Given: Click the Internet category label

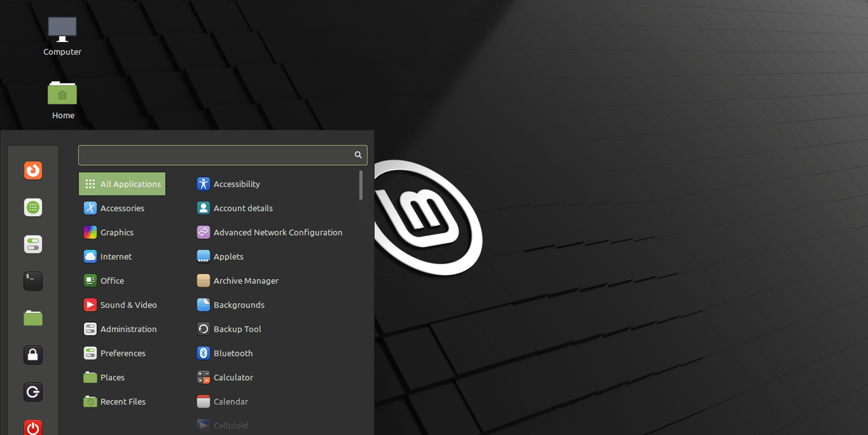Looking at the screenshot, I should [x=116, y=256].
